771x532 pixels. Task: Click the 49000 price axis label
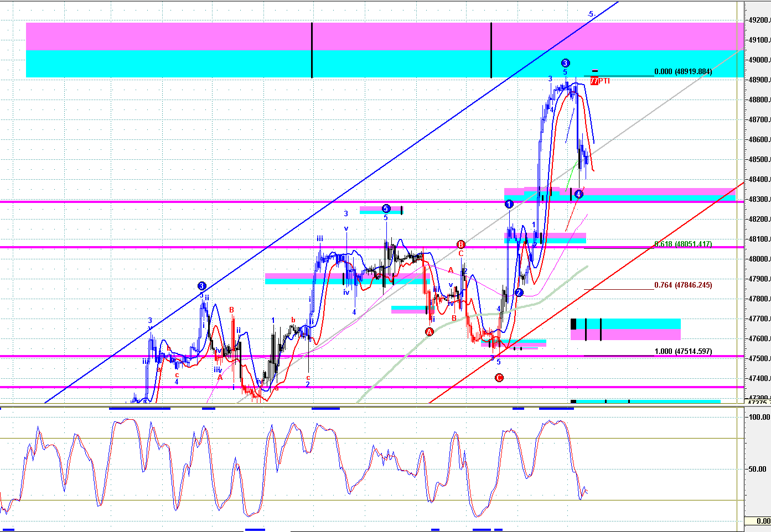pyautogui.click(x=759, y=60)
